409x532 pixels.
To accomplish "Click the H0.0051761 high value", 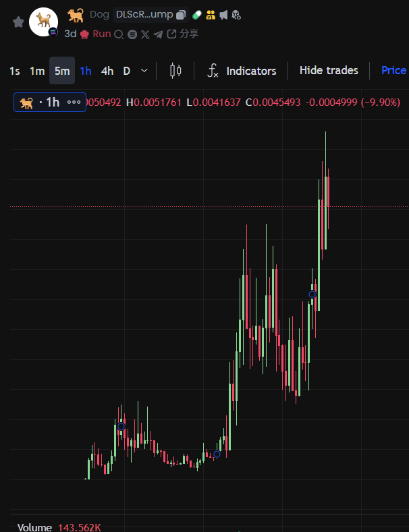I will (x=154, y=102).
